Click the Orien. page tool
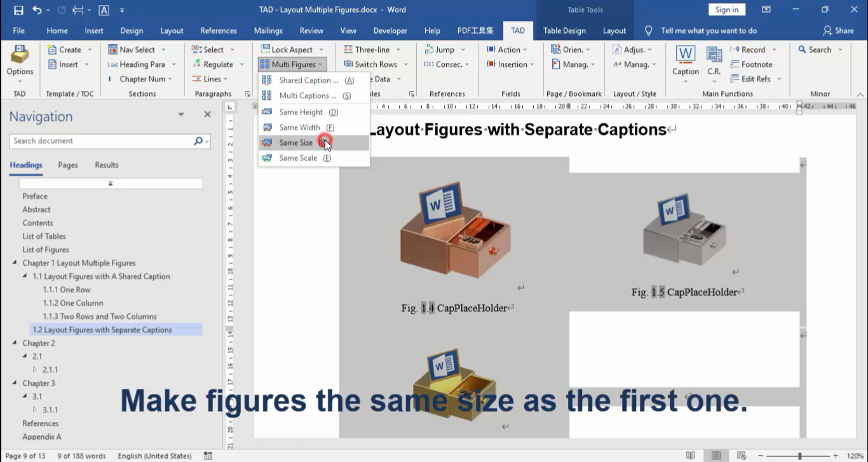Viewport: 868px width, 462px height. click(571, 50)
